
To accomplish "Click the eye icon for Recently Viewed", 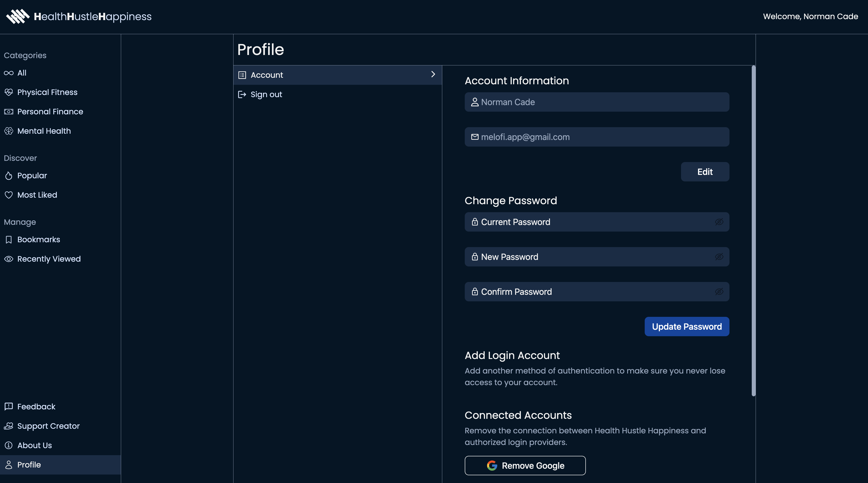I will pos(9,259).
